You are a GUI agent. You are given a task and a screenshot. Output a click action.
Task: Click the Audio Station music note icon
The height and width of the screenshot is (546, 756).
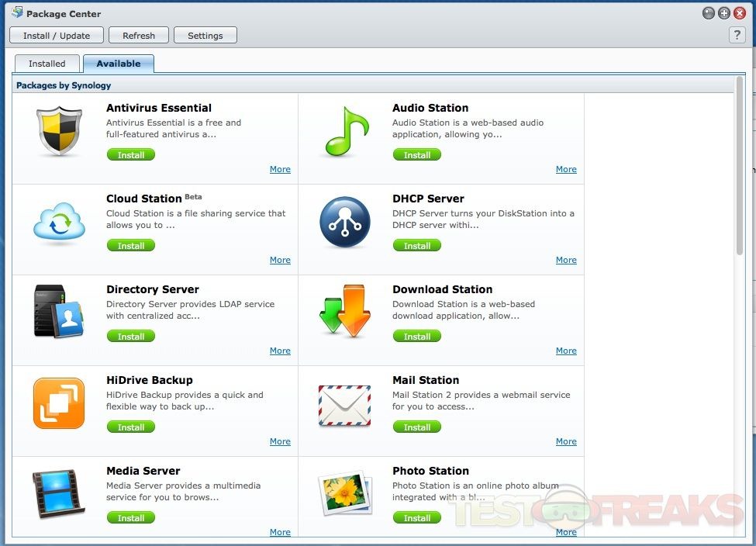(x=345, y=133)
